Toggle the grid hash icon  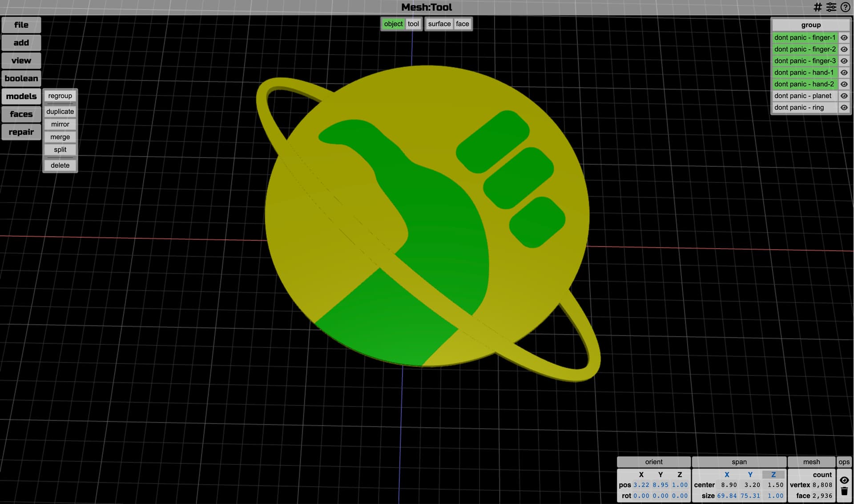point(818,7)
